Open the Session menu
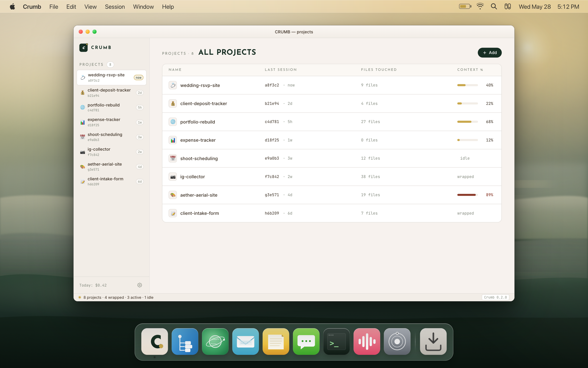 point(115,7)
